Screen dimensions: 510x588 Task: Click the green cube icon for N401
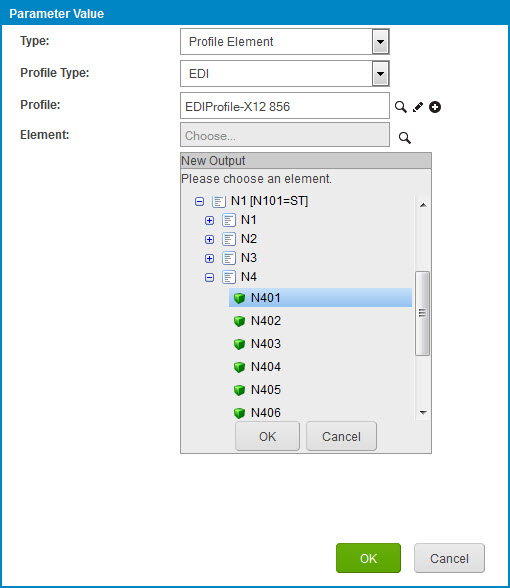point(239,298)
